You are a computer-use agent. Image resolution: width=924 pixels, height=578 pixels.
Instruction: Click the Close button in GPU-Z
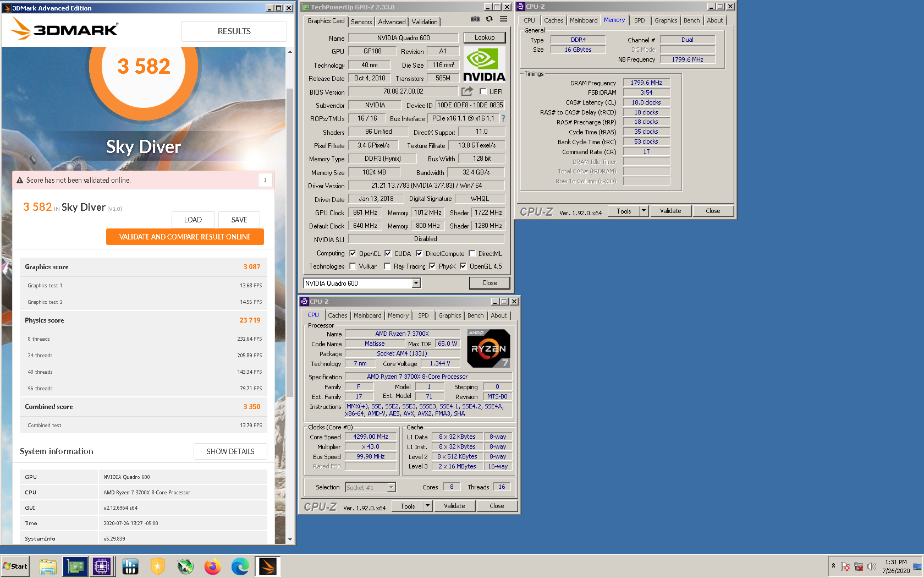[x=490, y=283]
